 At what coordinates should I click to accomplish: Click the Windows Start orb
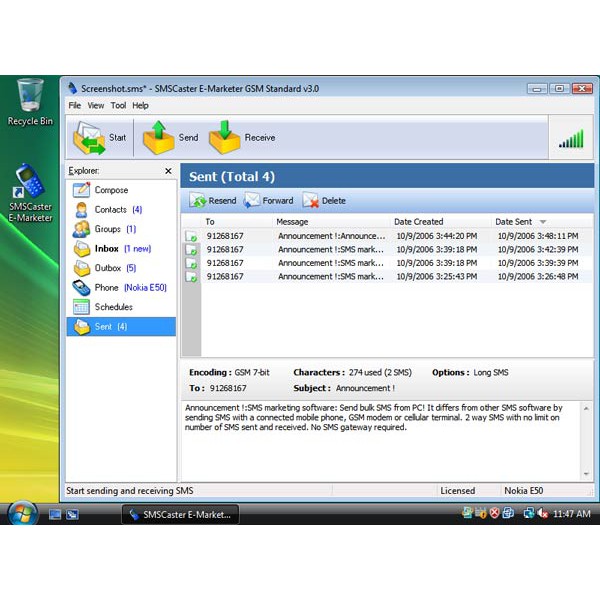22,514
